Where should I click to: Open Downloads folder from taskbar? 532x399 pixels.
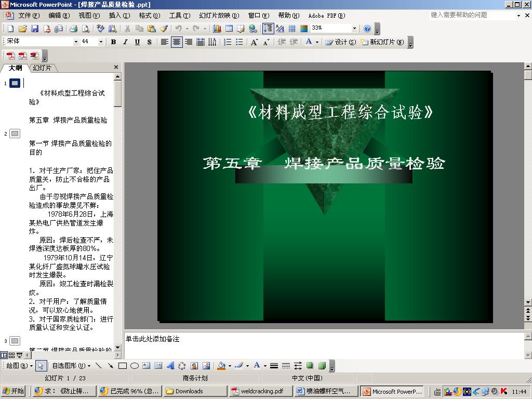click(x=195, y=391)
